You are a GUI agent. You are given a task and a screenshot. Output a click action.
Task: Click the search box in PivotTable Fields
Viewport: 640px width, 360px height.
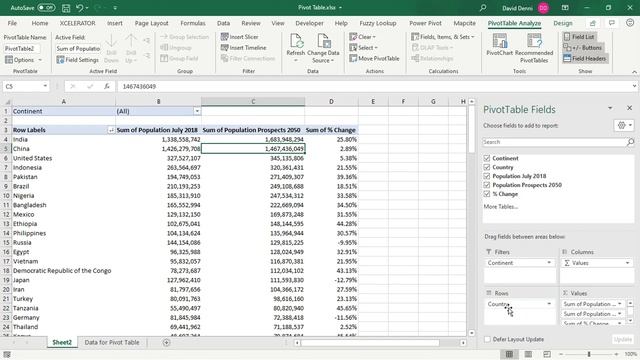tap(554, 142)
